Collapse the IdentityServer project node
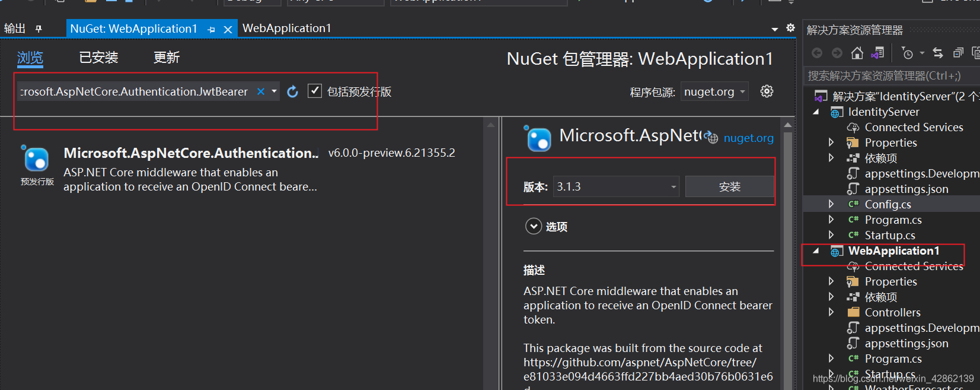Screen dimensions: 980x390 [816, 112]
